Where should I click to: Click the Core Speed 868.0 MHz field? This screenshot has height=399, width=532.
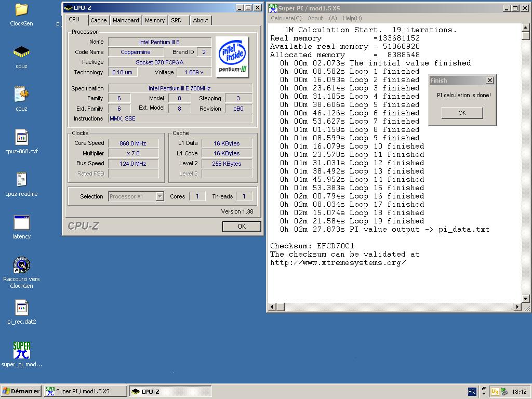(133, 143)
